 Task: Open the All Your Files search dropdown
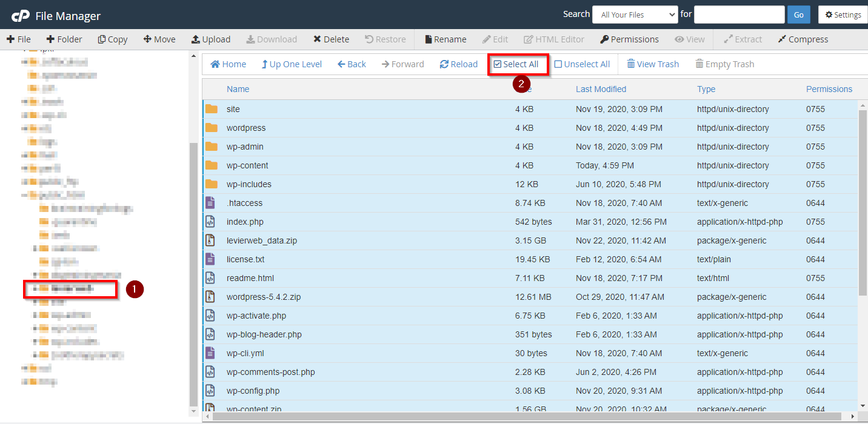635,15
